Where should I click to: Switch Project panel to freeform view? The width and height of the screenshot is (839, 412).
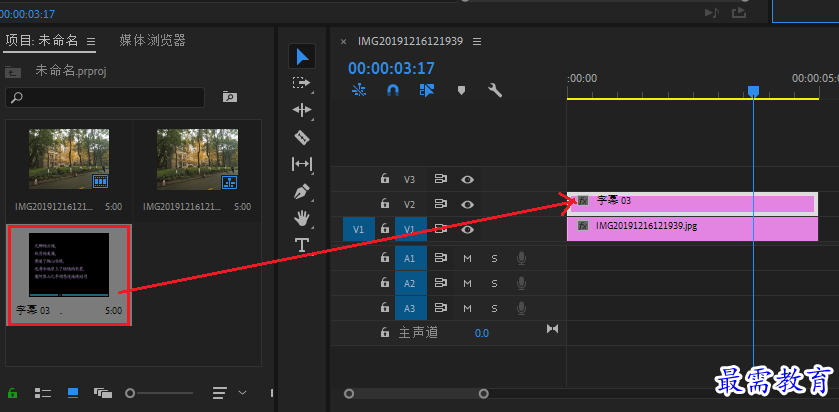103,393
